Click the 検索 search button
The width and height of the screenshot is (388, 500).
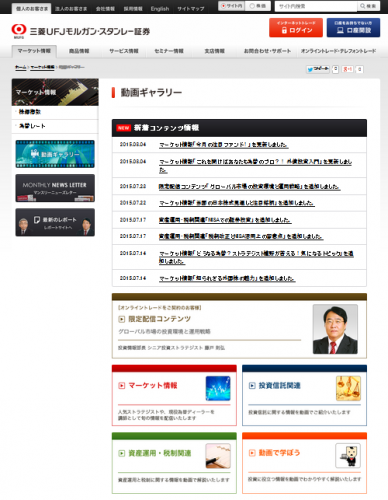coord(368,6)
